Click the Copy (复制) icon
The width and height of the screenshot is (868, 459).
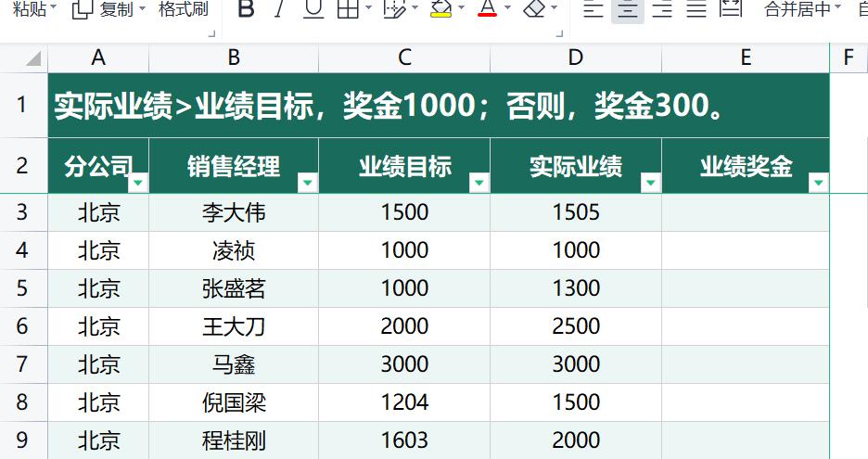pos(83,9)
